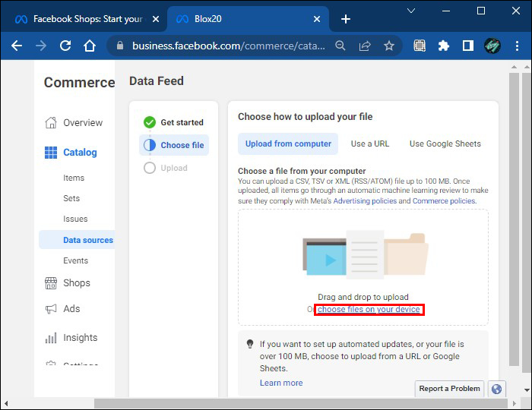Switch to Use a URL tab
532x410 pixels.
370,143
